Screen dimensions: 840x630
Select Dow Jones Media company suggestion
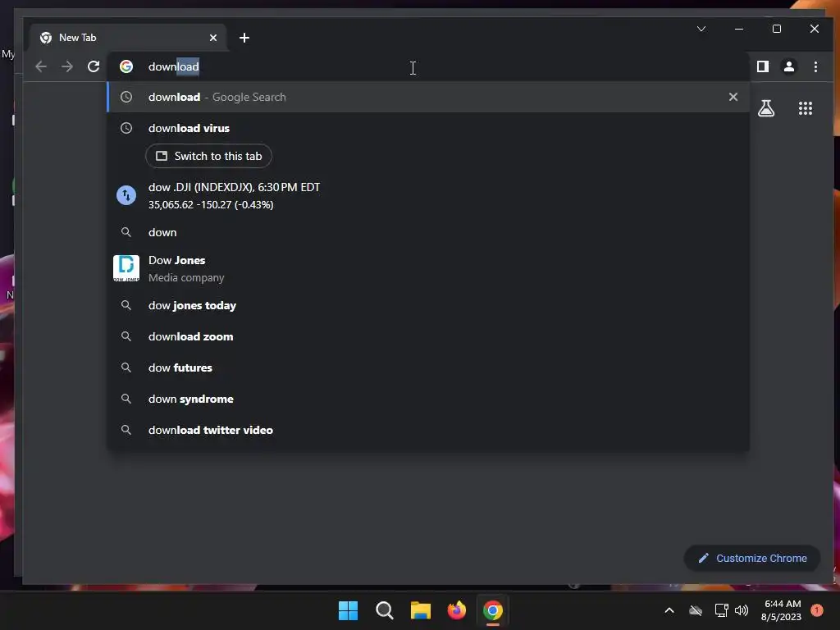pyautogui.click(x=428, y=268)
